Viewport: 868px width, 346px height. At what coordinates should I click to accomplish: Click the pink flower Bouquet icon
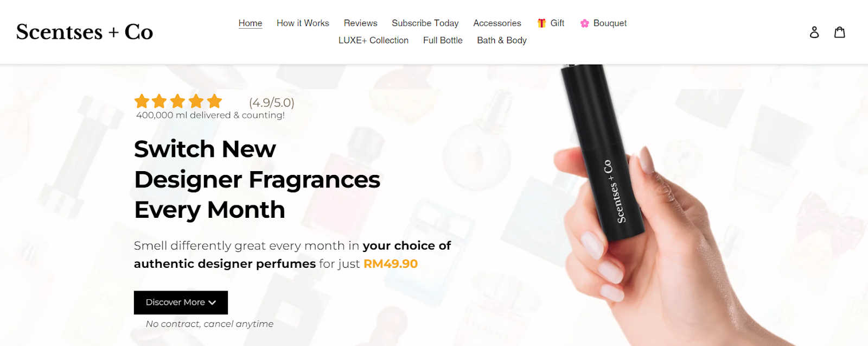pos(584,23)
